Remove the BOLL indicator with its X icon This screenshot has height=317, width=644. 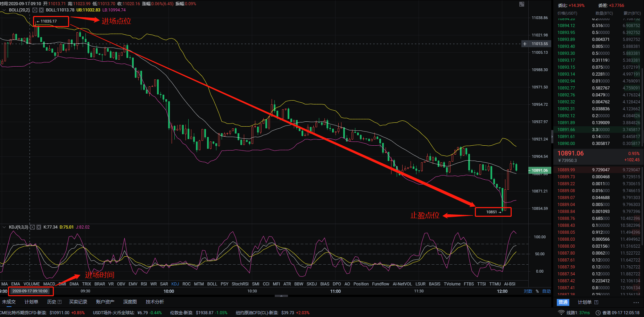(41, 10)
